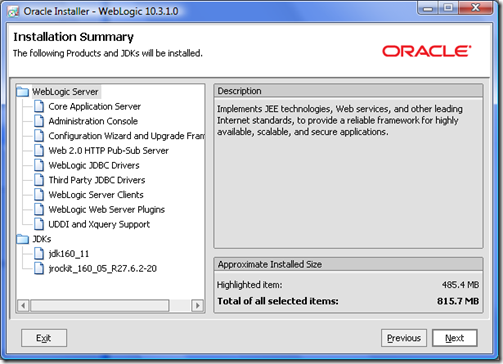503x364 pixels.
Task: Select Configuration Wizard and Upgrade Framework item
Action: (x=126, y=136)
